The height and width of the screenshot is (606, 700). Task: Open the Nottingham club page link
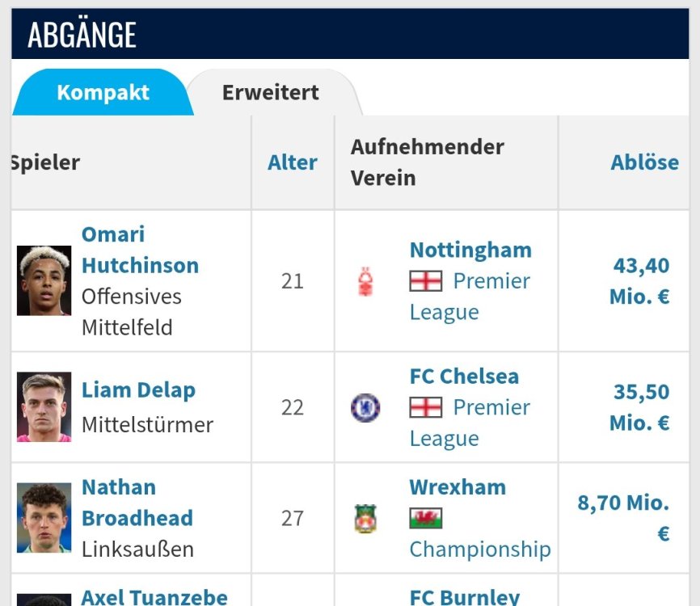[470, 250]
